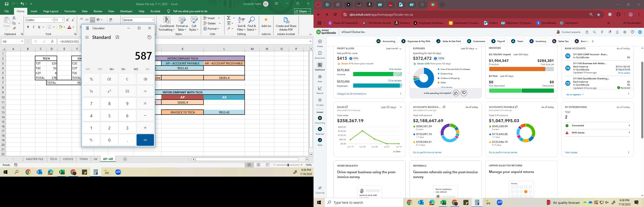This screenshot has width=644, height=207.
Task: Open Conditional Formatting in Excel ribbon
Action: pyautogui.click(x=167, y=24)
